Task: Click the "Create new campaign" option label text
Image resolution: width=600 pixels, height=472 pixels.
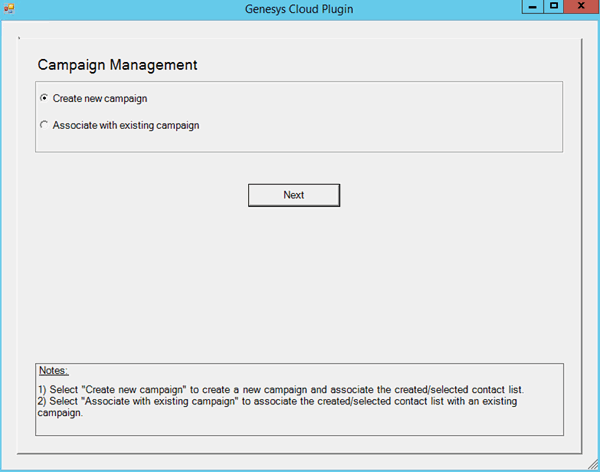Action: (100, 99)
